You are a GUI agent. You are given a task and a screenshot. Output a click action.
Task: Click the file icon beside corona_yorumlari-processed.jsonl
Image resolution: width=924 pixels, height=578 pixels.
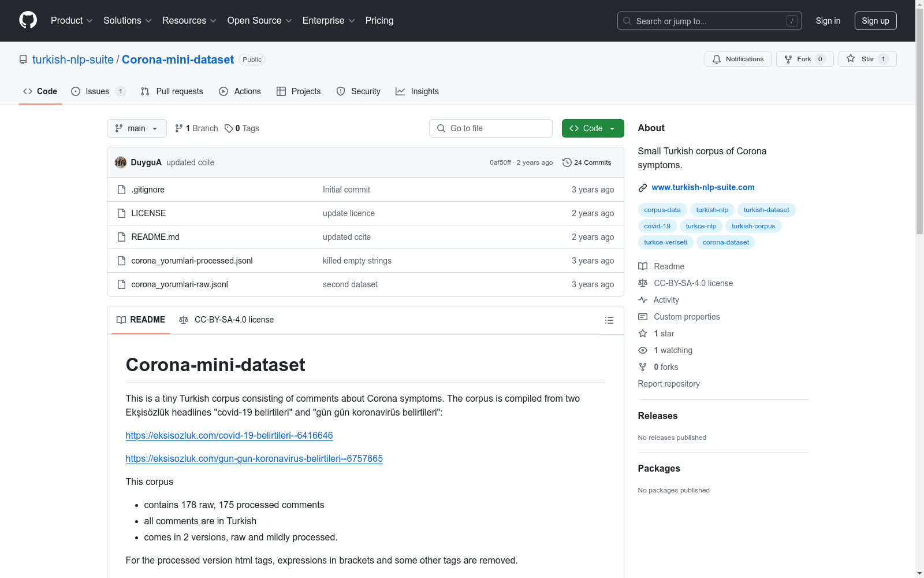[x=121, y=261]
